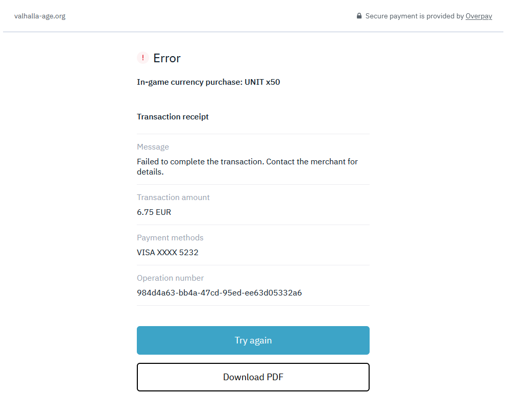Viewport: 509px width, 420px height.
Task: Click the Error heading
Action: coord(167,58)
